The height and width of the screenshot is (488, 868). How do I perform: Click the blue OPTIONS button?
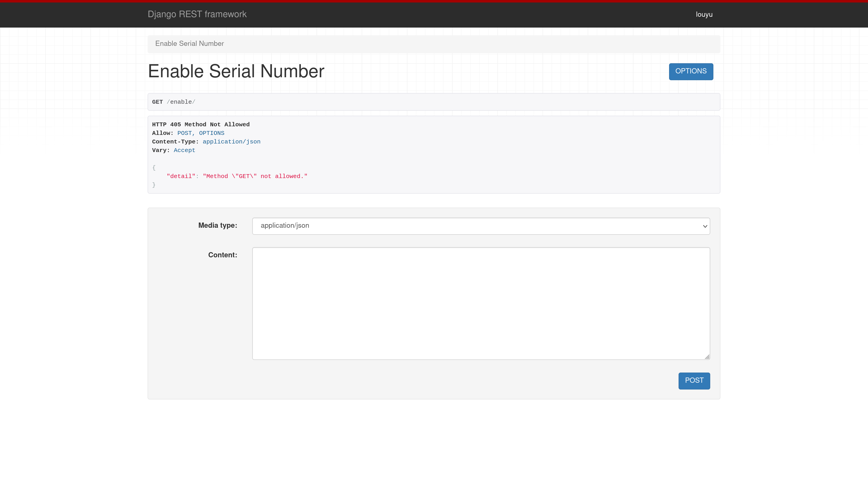pyautogui.click(x=691, y=71)
